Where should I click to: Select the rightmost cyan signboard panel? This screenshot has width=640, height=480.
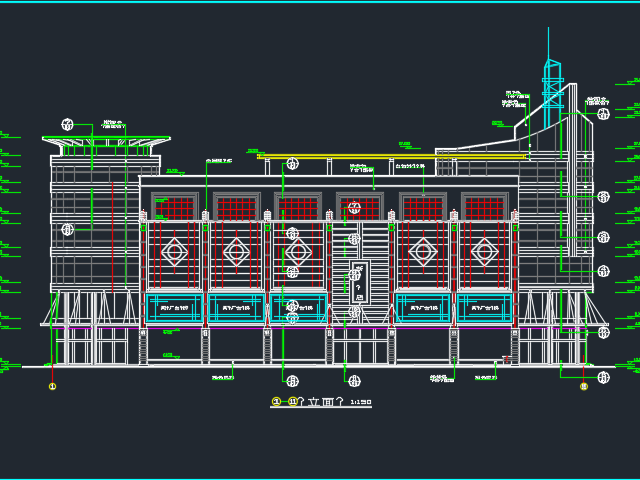click(484, 307)
